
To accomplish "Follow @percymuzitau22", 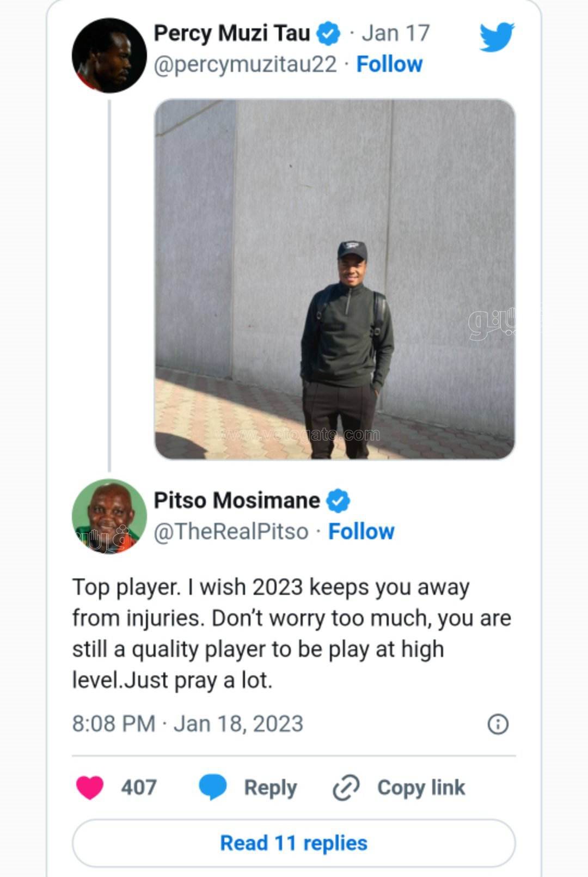I will pos(389,64).
